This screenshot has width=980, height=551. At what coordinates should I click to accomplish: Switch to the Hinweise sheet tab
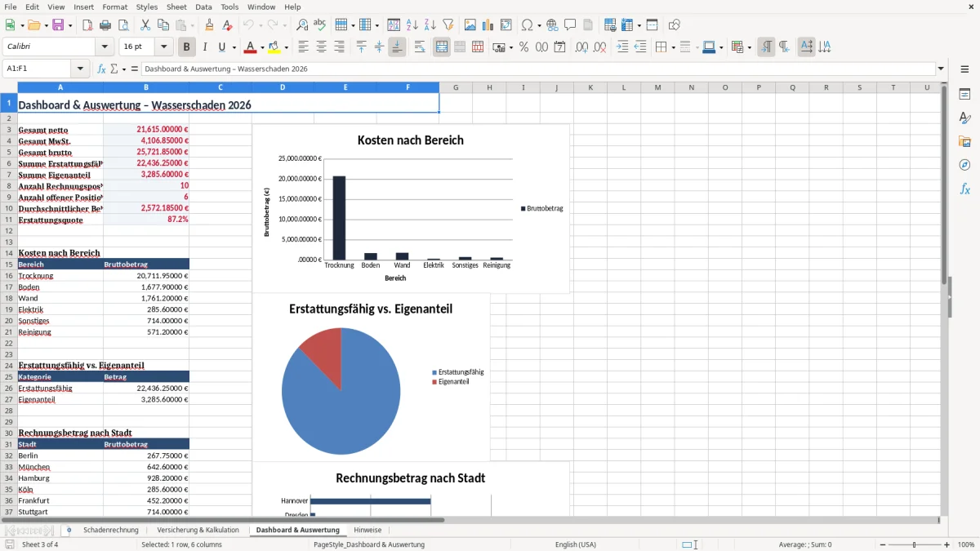click(x=367, y=530)
